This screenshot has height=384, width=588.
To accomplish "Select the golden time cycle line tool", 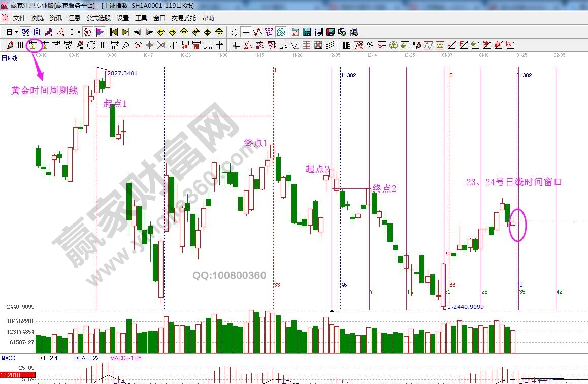I will point(34,45).
